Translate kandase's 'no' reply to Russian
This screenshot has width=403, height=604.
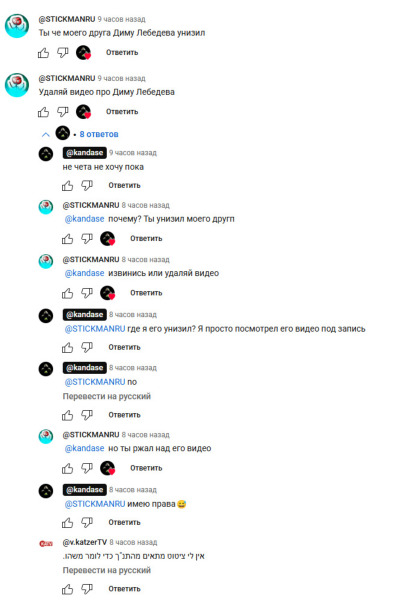tap(107, 396)
